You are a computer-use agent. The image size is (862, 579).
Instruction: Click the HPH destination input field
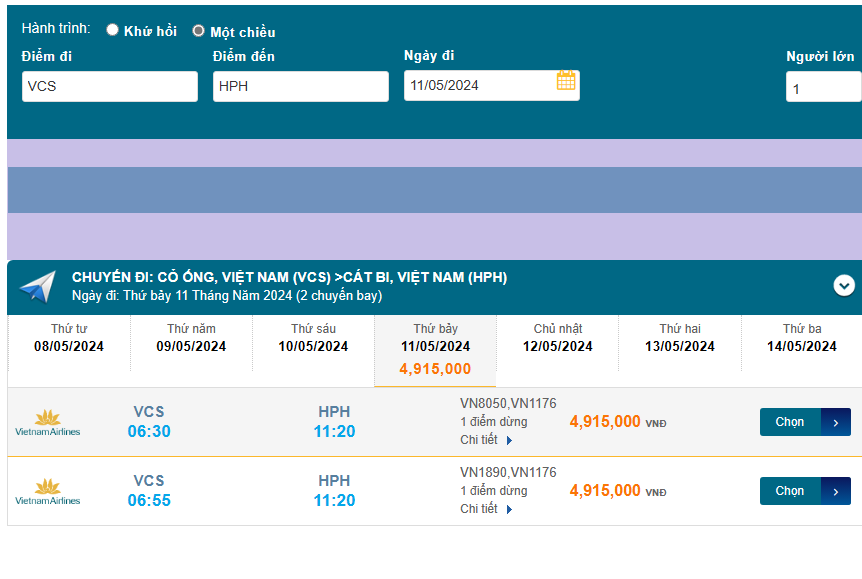pos(300,86)
